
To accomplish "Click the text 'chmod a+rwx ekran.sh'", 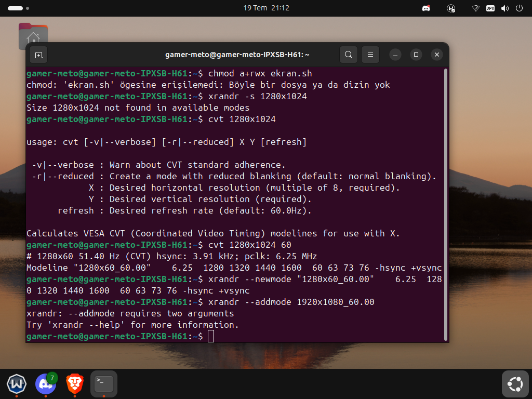I will coord(260,74).
